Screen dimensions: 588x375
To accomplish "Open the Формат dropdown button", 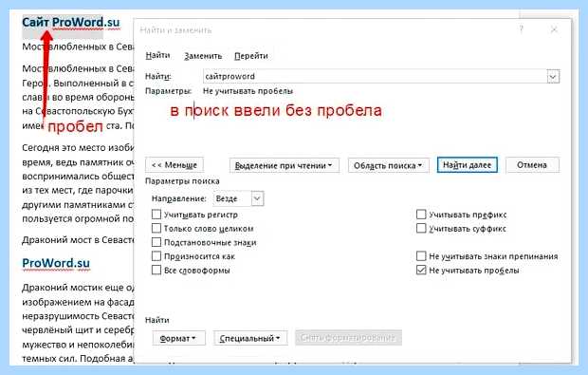I will tap(178, 338).
